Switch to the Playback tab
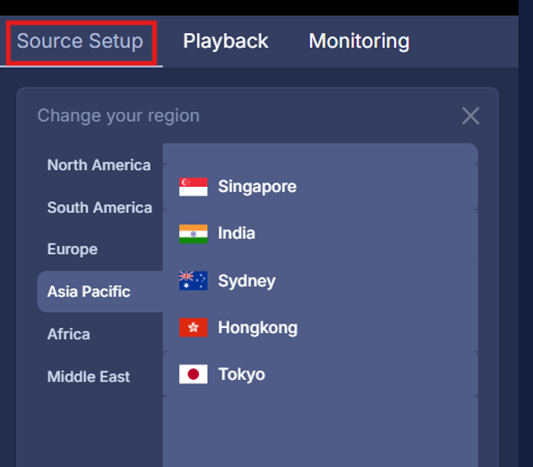The height and width of the screenshot is (467, 533). [226, 41]
